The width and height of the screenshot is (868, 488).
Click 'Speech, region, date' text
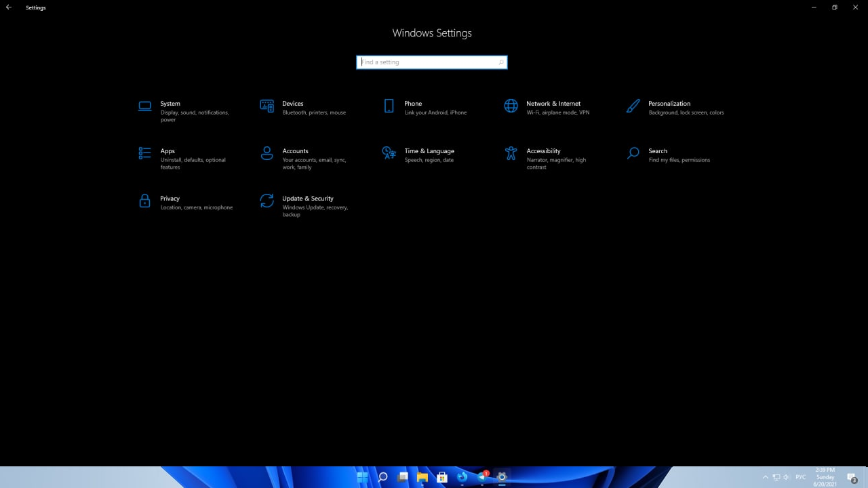click(429, 160)
